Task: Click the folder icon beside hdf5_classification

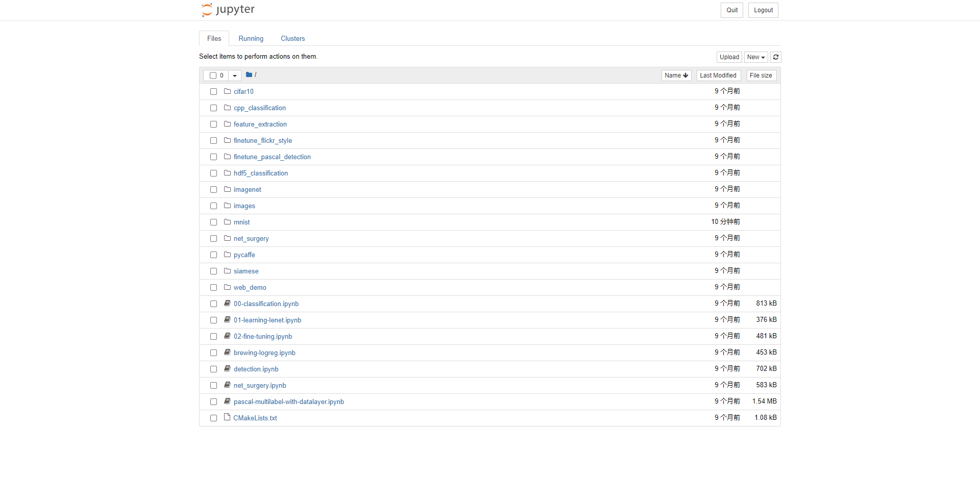Action: [228, 173]
